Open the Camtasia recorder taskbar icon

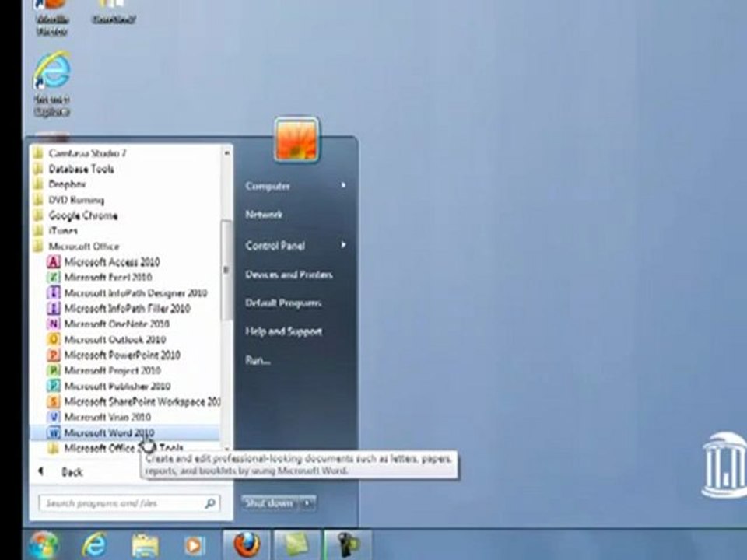point(349,545)
